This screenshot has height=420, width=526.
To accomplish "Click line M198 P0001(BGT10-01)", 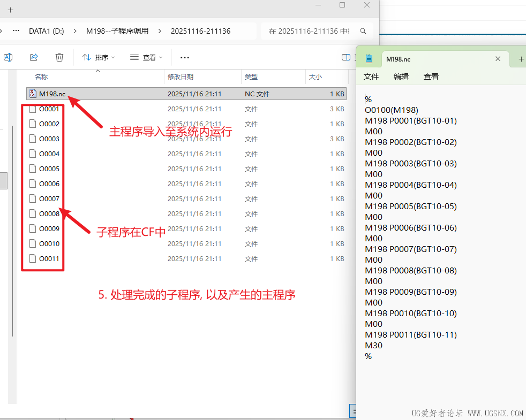I will 411,121.
